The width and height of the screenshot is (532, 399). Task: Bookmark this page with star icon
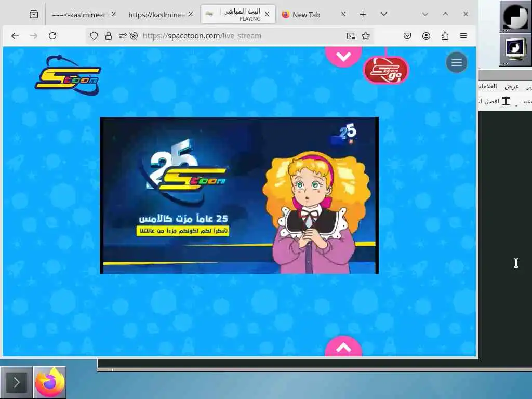pyautogui.click(x=366, y=36)
